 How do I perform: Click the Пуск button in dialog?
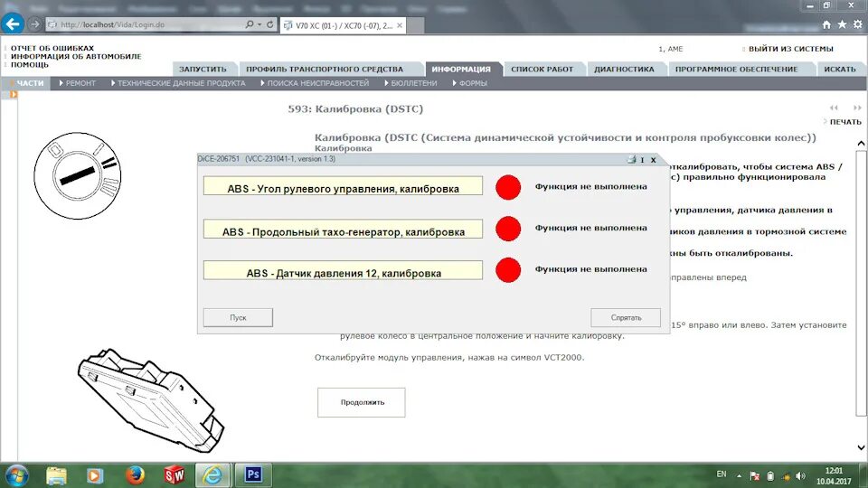pyautogui.click(x=238, y=317)
